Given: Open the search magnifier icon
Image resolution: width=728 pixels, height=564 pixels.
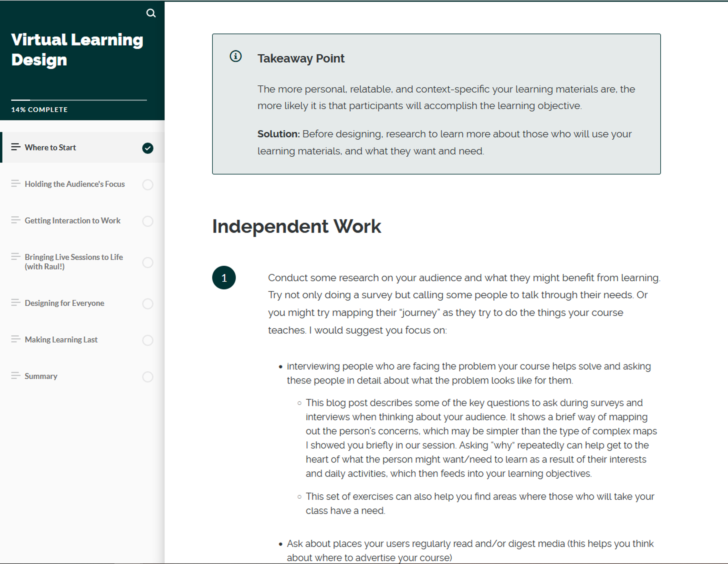Looking at the screenshot, I should (x=151, y=13).
